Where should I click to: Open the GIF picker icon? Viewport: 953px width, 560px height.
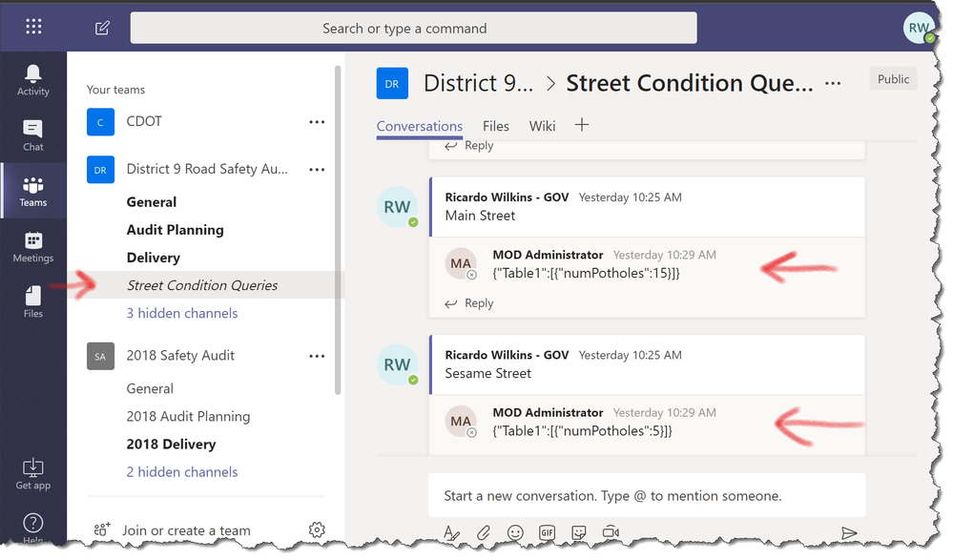click(547, 532)
